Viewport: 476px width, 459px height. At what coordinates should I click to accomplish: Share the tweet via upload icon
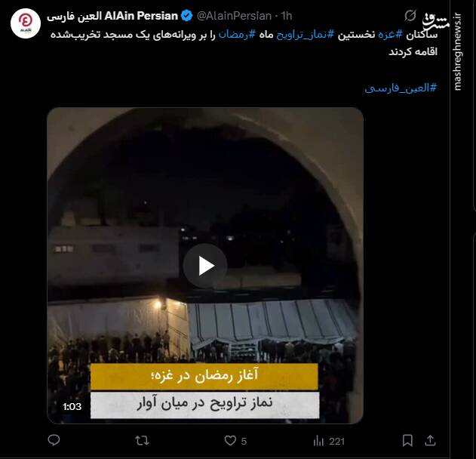(x=430, y=440)
